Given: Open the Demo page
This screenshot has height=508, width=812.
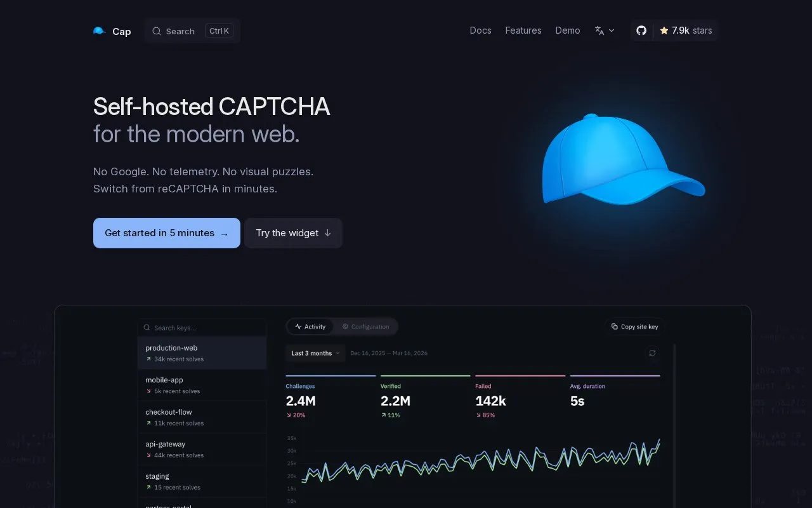Looking at the screenshot, I should [568, 30].
